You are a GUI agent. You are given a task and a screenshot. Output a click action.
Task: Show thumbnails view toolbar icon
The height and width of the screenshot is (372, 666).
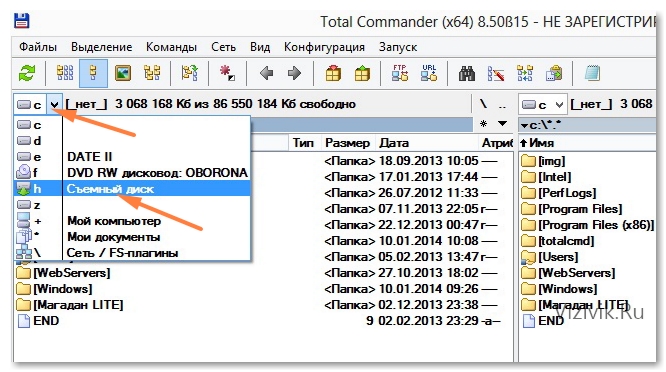pos(123,73)
